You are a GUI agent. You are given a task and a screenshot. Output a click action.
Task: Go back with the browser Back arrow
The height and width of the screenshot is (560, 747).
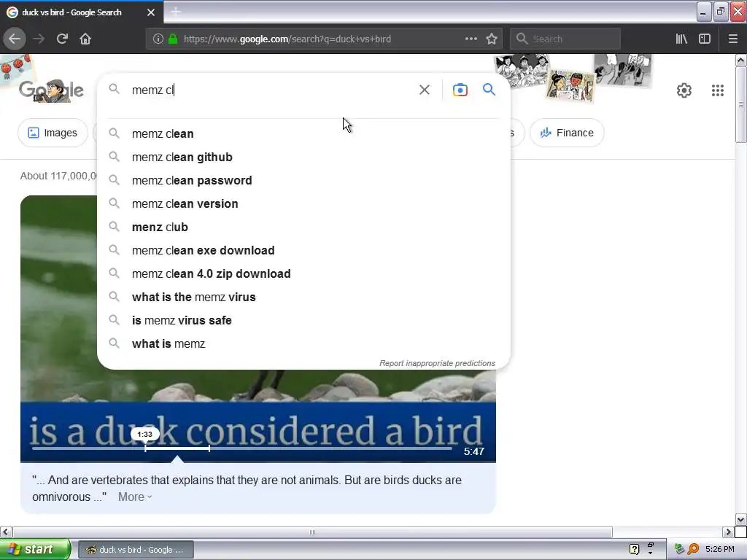15,39
